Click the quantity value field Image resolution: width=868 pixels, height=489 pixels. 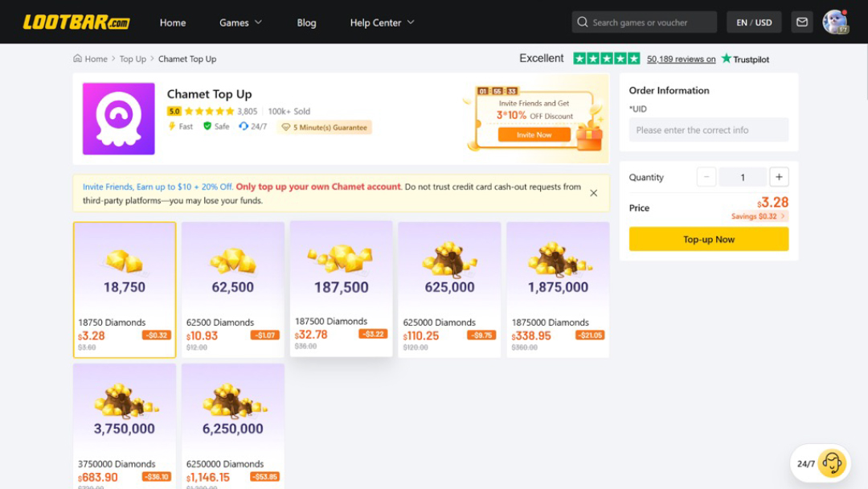pos(743,177)
